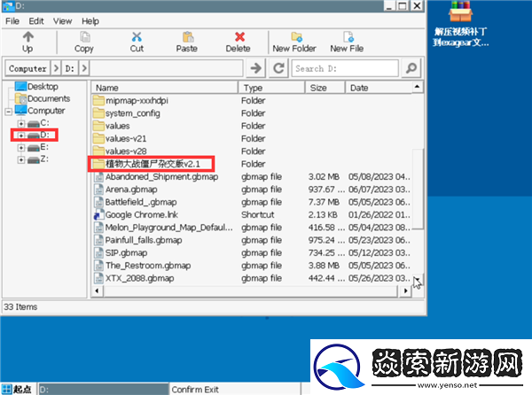The width and height of the screenshot is (532, 395).
Task: Expand the Z: drive tree node
Action: 21,159
